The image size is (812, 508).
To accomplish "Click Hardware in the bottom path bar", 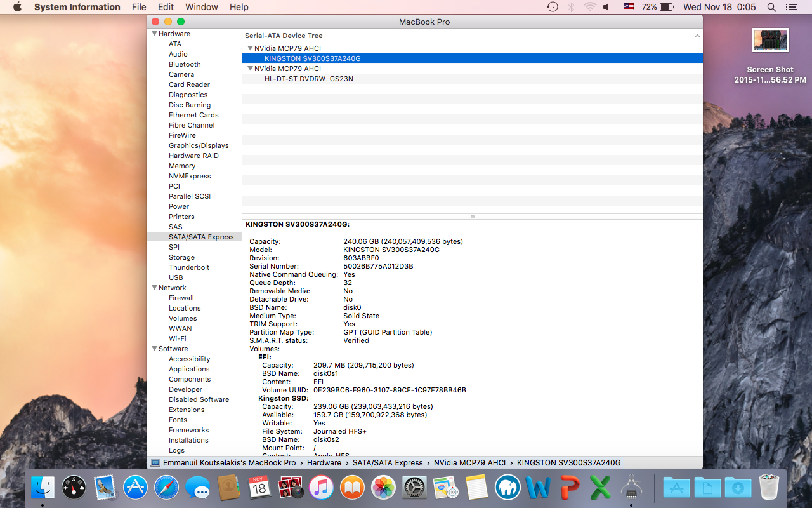I will tap(324, 463).
